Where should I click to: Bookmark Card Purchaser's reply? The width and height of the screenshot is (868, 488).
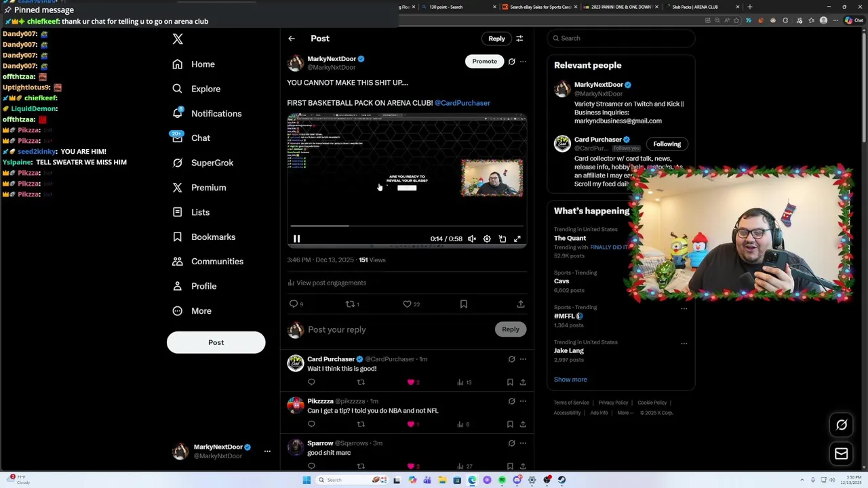(510, 382)
